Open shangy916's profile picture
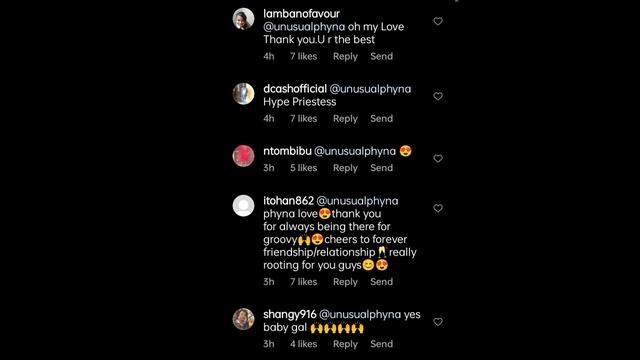Image resolution: width=640 pixels, height=360 pixels. point(243,319)
